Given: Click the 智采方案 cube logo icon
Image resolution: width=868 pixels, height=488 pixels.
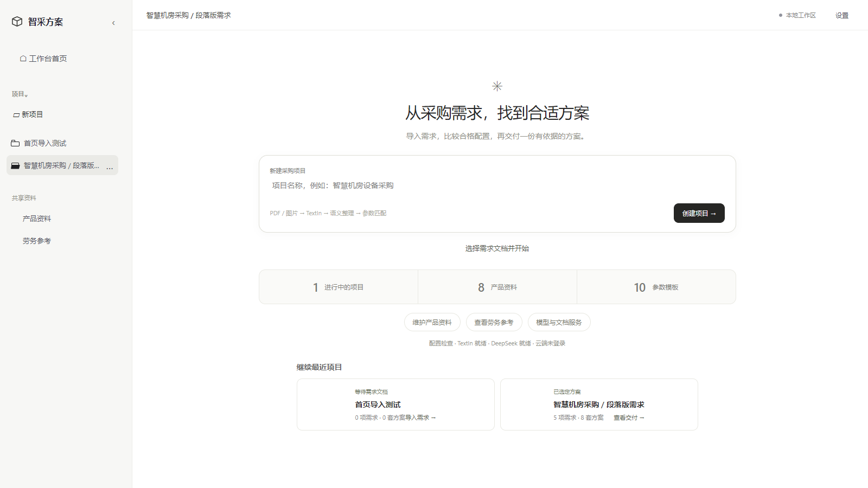Looking at the screenshot, I should pyautogui.click(x=17, y=22).
